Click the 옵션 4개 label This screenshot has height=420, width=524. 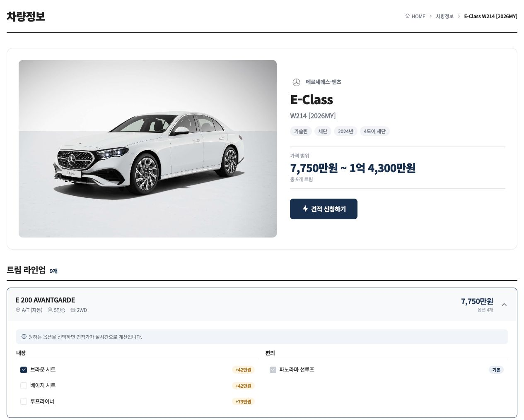coord(485,310)
